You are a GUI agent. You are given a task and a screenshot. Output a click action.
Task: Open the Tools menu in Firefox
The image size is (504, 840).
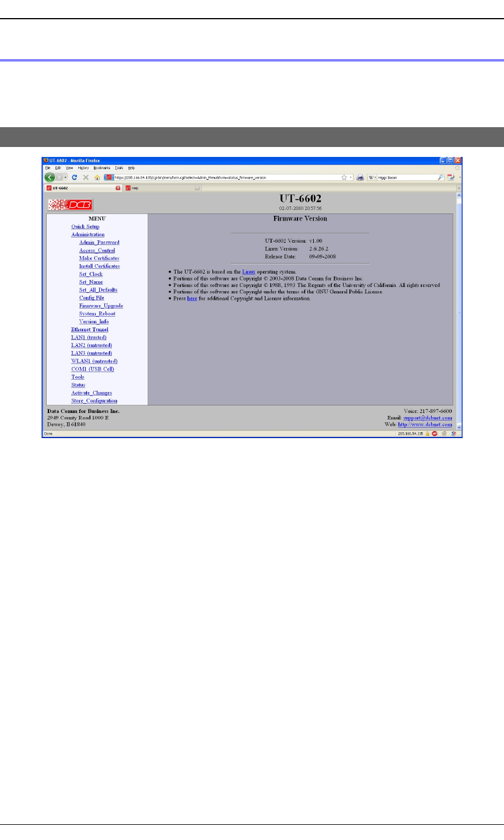(x=119, y=168)
